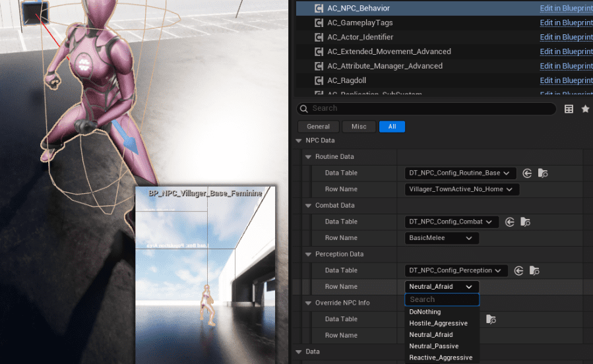593x364 pixels.
Task: Open the DT_NPC_Config_Perception data table dropdown
Action: 456,270
